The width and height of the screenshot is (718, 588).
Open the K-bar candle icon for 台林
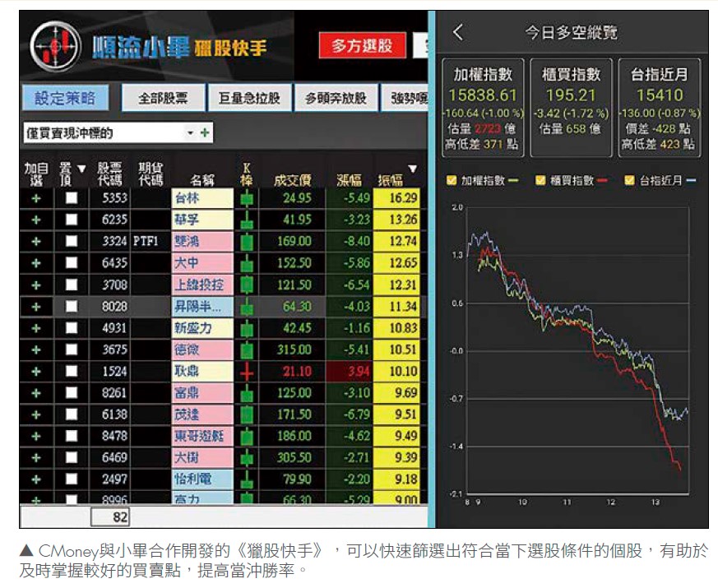point(247,198)
